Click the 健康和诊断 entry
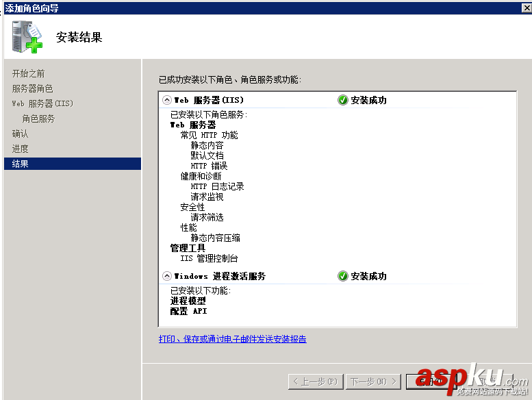Image resolution: width=532 pixels, height=400 pixels. point(201,176)
